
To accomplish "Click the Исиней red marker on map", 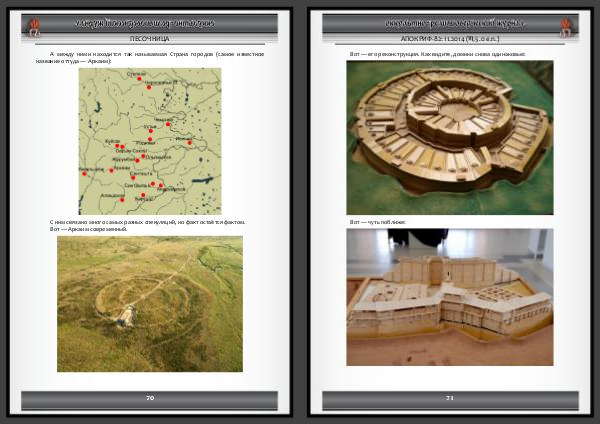I will click(x=191, y=142).
